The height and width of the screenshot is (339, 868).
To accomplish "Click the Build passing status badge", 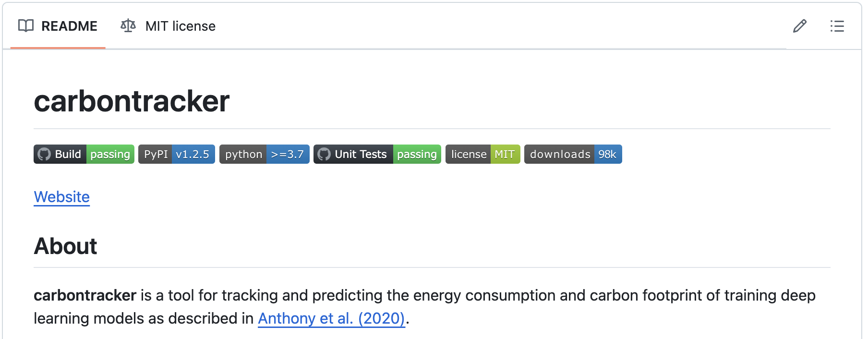I will [84, 154].
